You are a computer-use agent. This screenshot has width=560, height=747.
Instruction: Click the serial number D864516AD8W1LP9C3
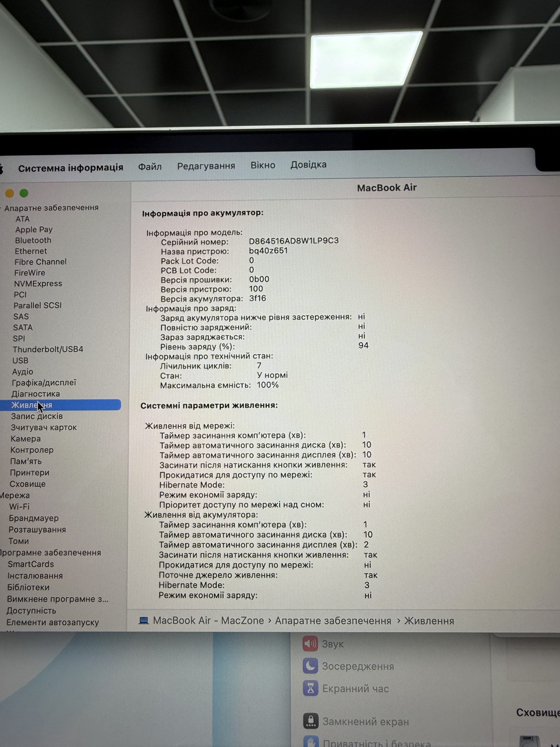(294, 241)
